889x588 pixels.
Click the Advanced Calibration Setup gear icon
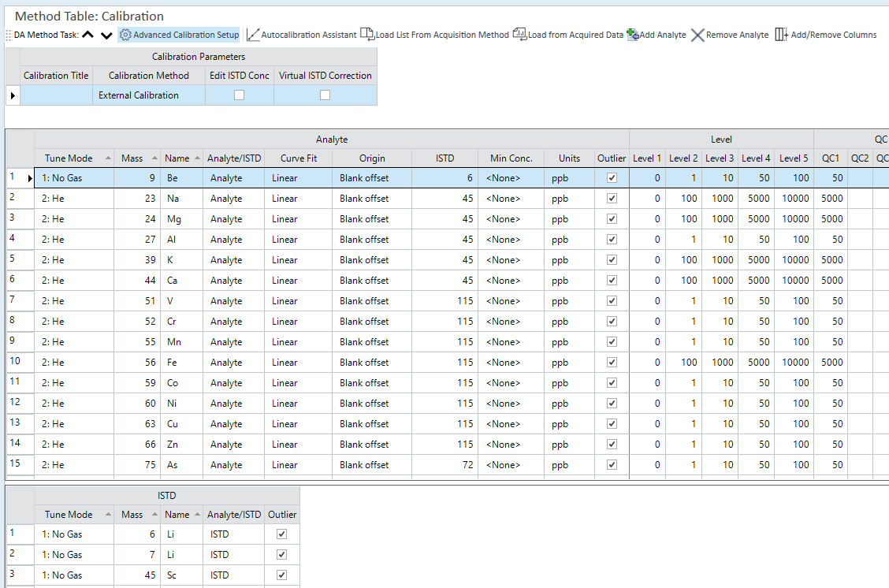click(x=125, y=35)
